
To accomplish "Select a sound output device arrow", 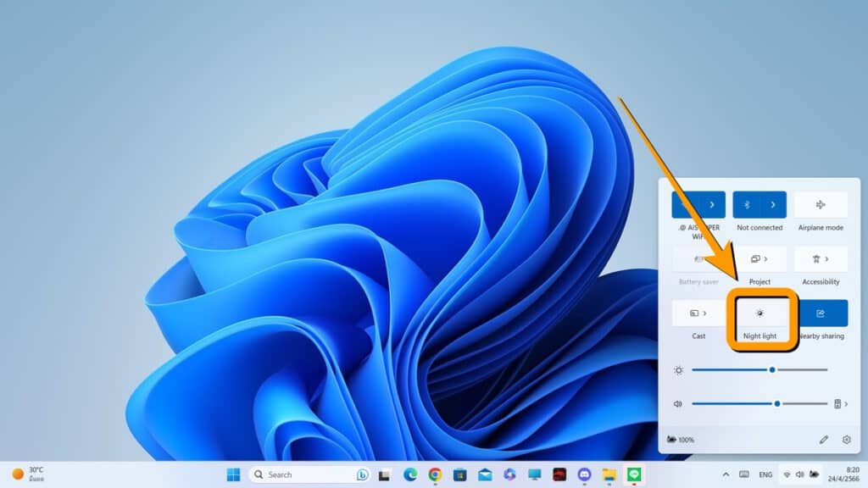I will pos(841,404).
